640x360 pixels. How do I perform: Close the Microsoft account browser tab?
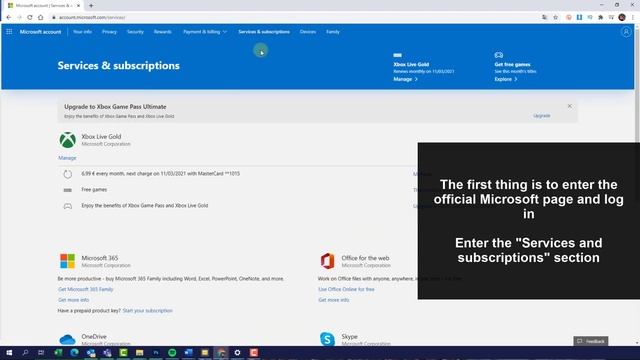(78, 6)
